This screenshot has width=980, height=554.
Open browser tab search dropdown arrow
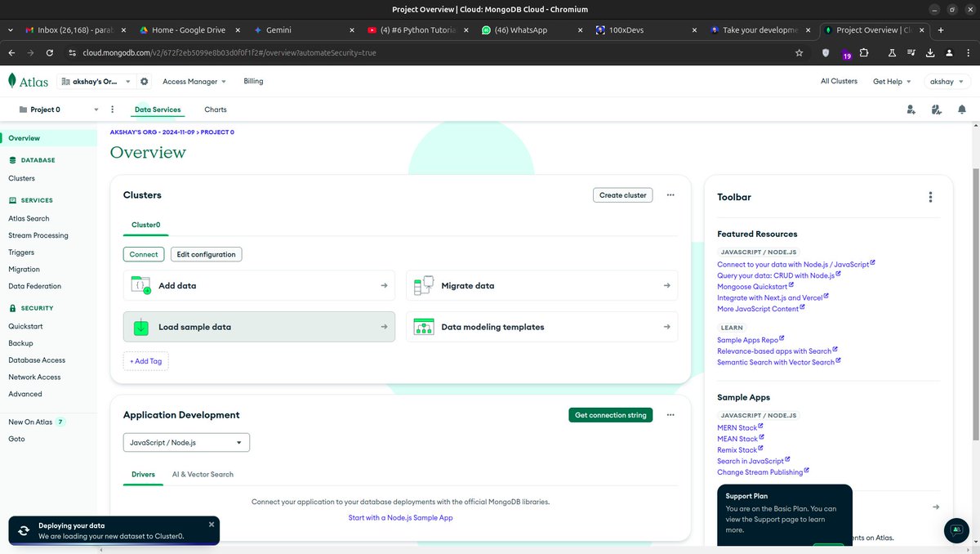coord(9,29)
